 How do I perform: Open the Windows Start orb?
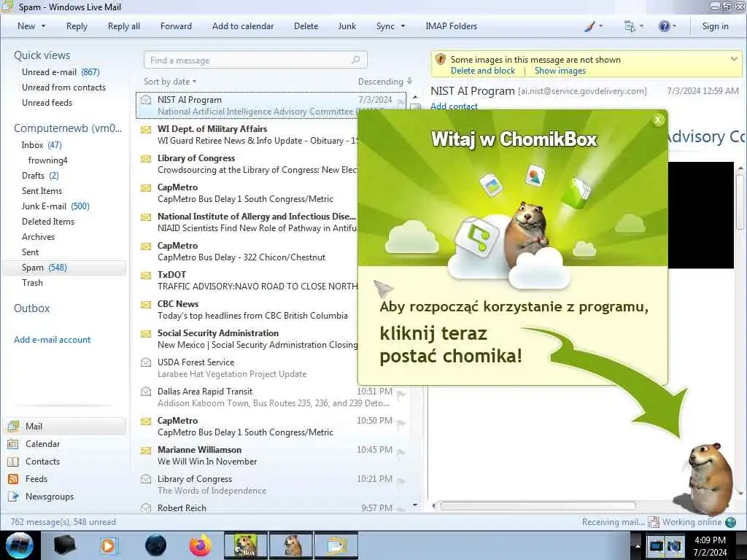click(20, 545)
